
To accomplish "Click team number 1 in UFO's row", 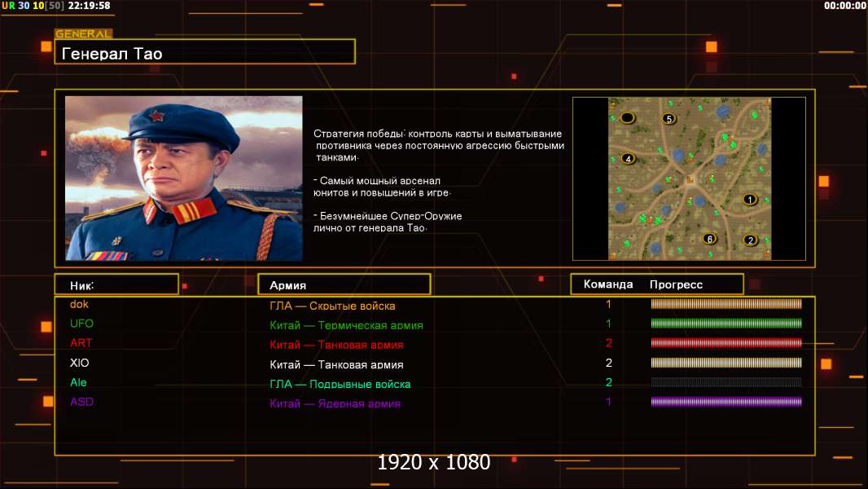I will pos(608,324).
